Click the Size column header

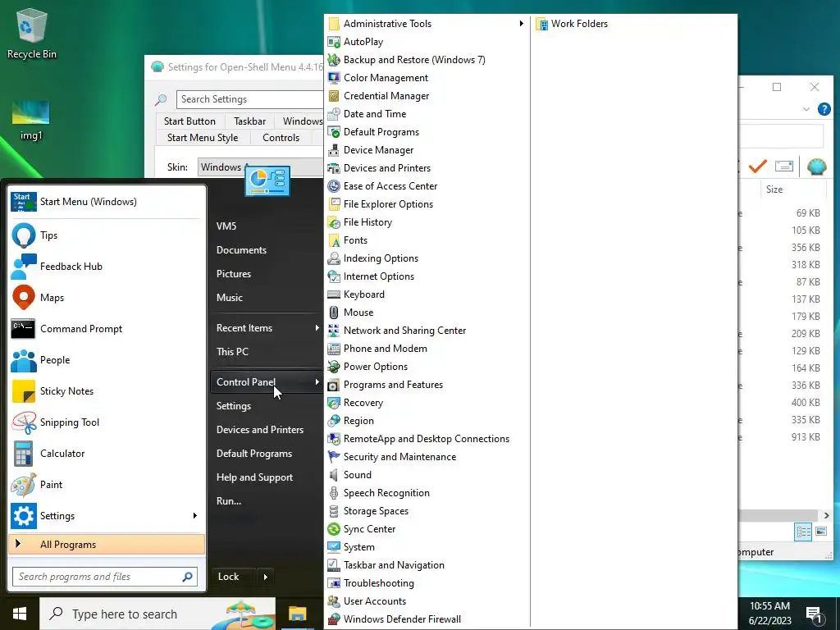pos(793,189)
